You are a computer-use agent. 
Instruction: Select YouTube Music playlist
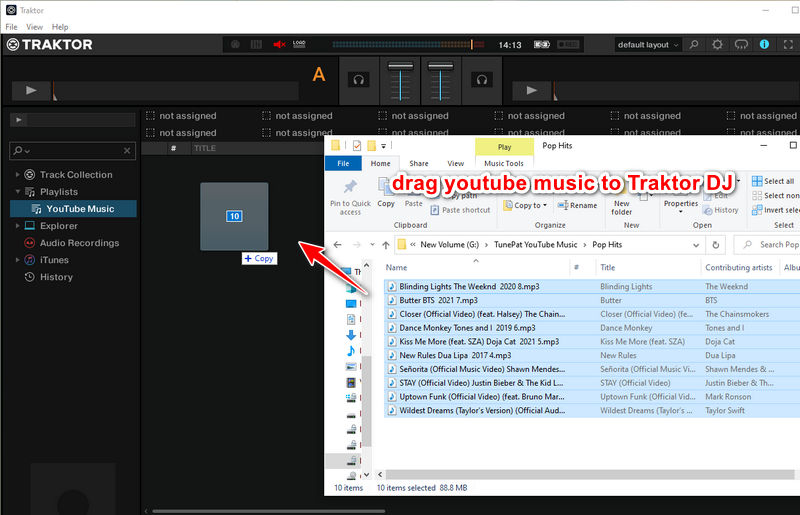click(73, 209)
